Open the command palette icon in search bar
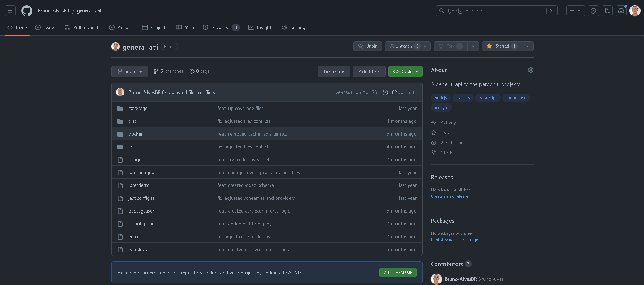Image resolution: width=644 pixels, height=285 pixels. [x=552, y=11]
